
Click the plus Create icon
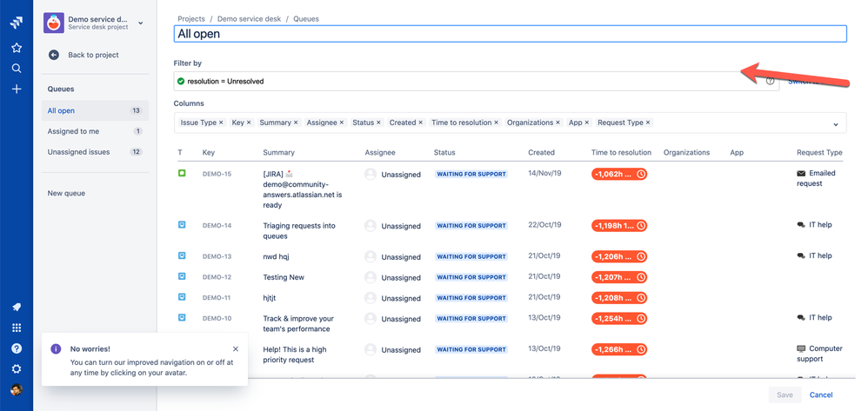click(x=17, y=89)
